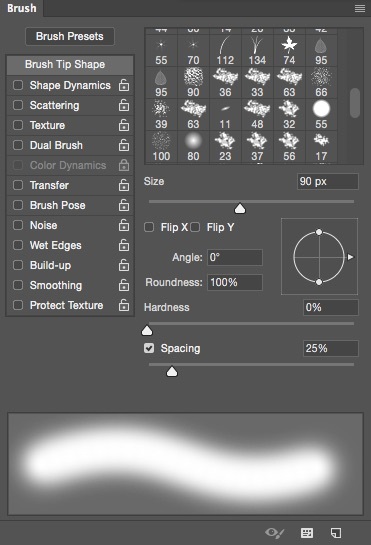The width and height of the screenshot is (371, 545).
Task: Click the Create new brush icon
Action: coord(336,532)
